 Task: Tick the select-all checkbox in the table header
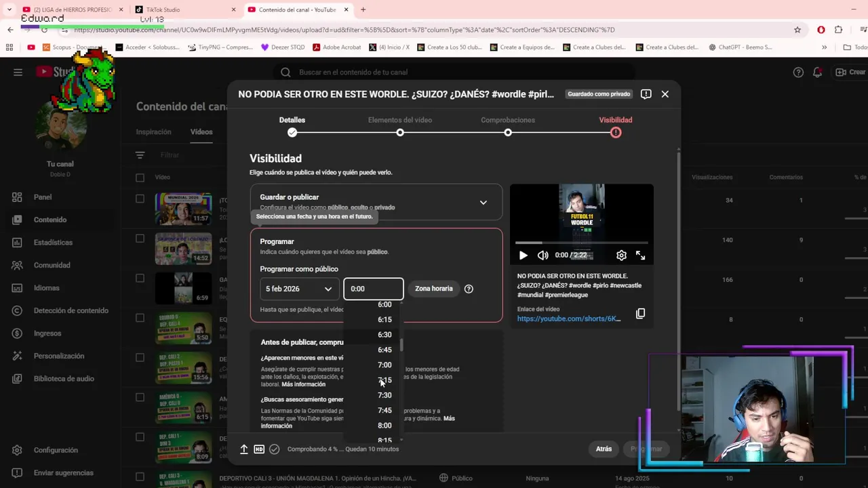[140, 178]
